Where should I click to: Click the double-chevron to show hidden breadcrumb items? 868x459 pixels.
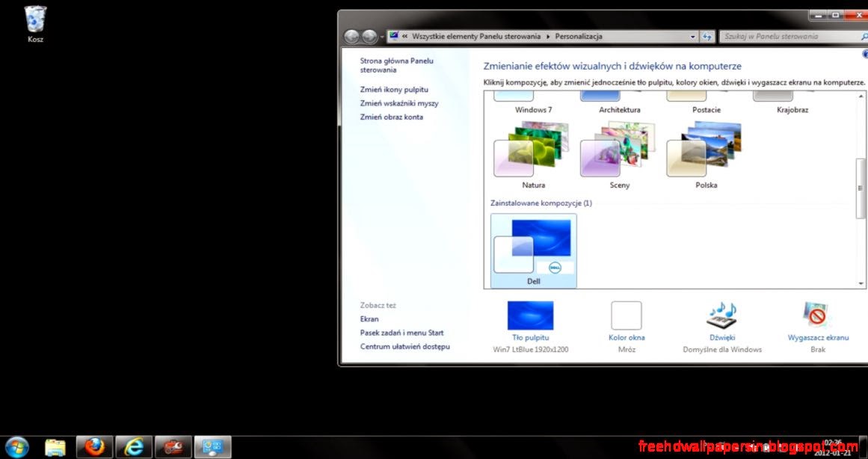403,36
